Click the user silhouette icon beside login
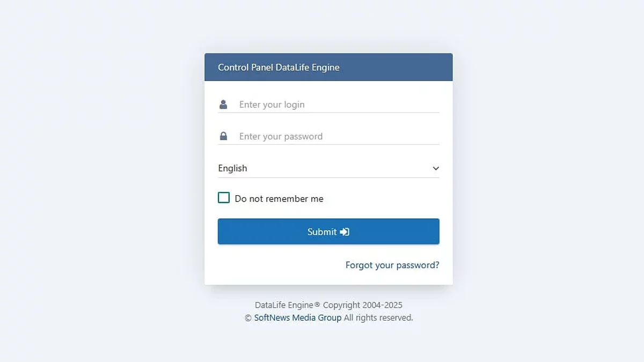This screenshot has height=362, width=644. click(x=223, y=105)
